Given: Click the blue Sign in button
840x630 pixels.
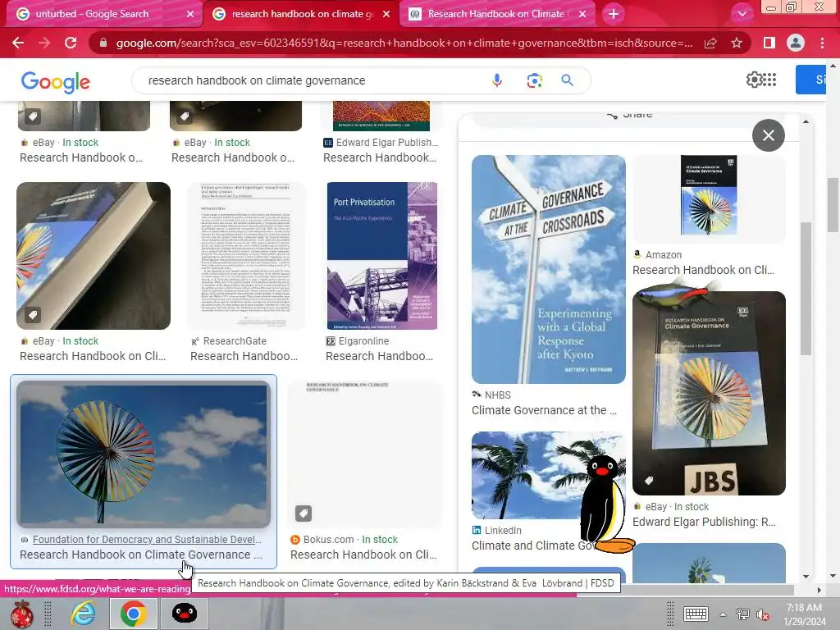Looking at the screenshot, I should 810,80.
